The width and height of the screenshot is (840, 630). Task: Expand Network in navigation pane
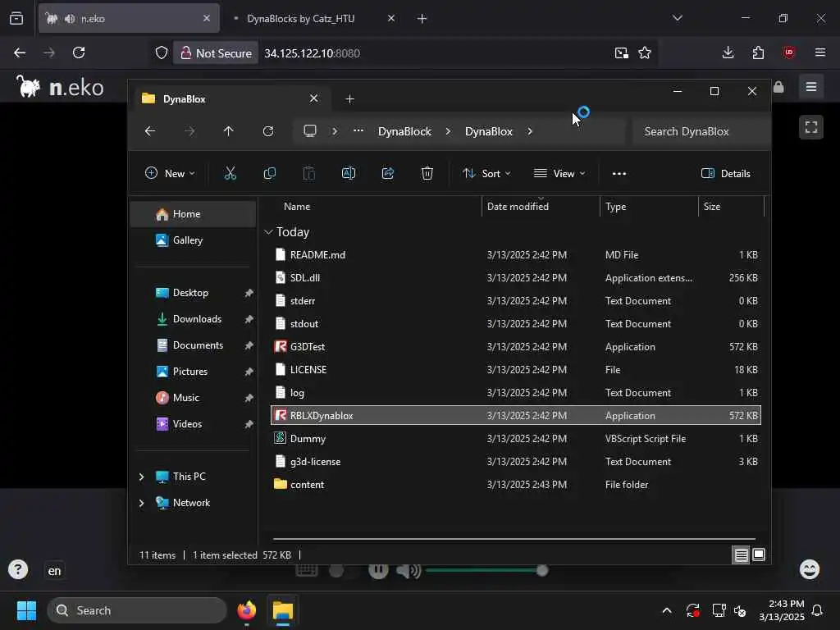click(141, 503)
